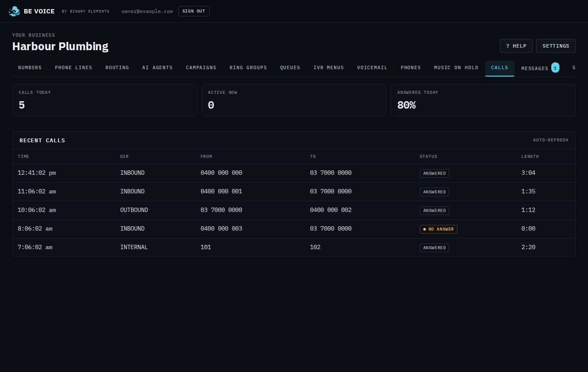Click the 11:06:02 am call time
This screenshot has width=588, height=372.
pos(37,192)
